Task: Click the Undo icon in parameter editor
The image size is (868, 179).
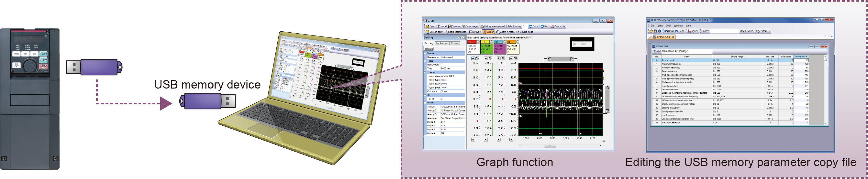Action: (x=666, y=31)
